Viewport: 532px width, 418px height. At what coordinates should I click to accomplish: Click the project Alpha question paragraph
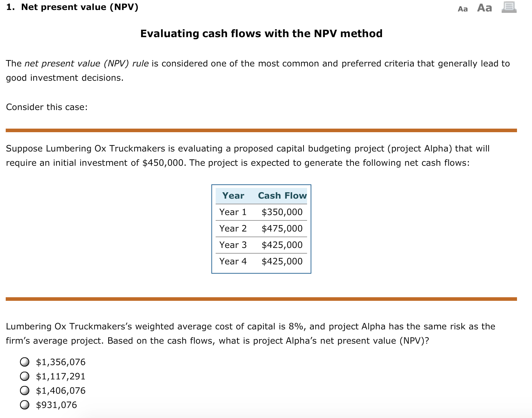point(250,333)
